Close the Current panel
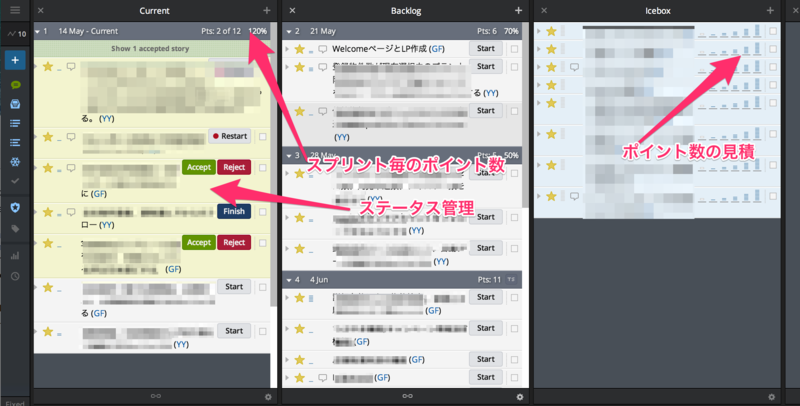The image size is (800, 406). (41, 10)
